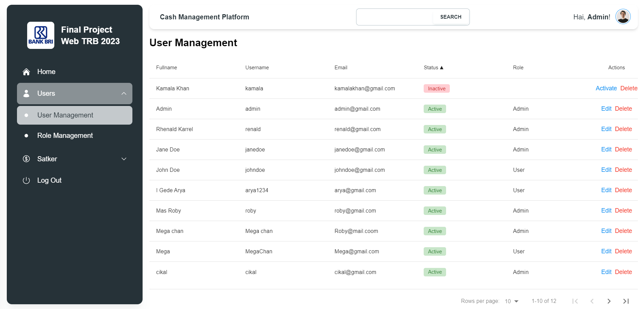Click the admin profile avatar picture
The image size is (644, 309).
pos(623,16)
